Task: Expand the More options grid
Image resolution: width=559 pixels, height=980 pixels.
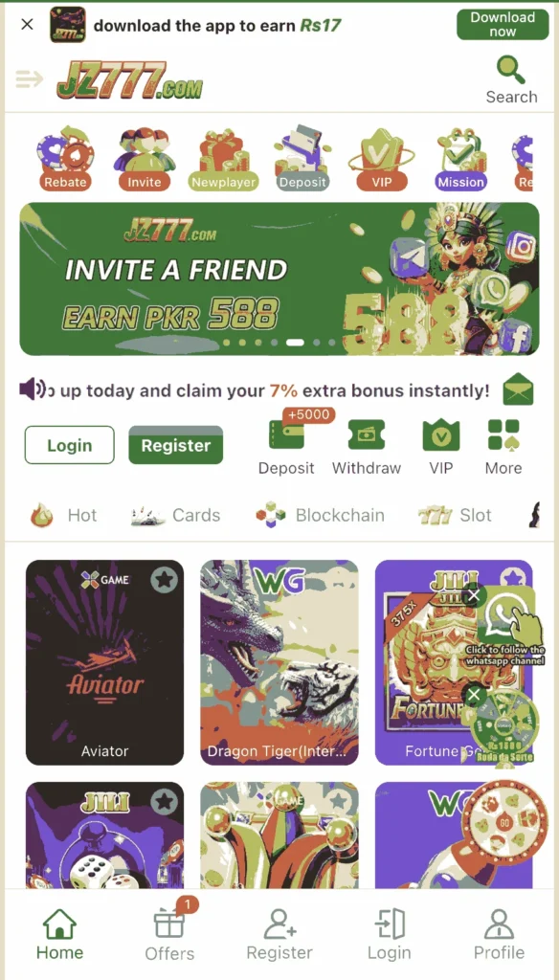Action: point(503,435)
